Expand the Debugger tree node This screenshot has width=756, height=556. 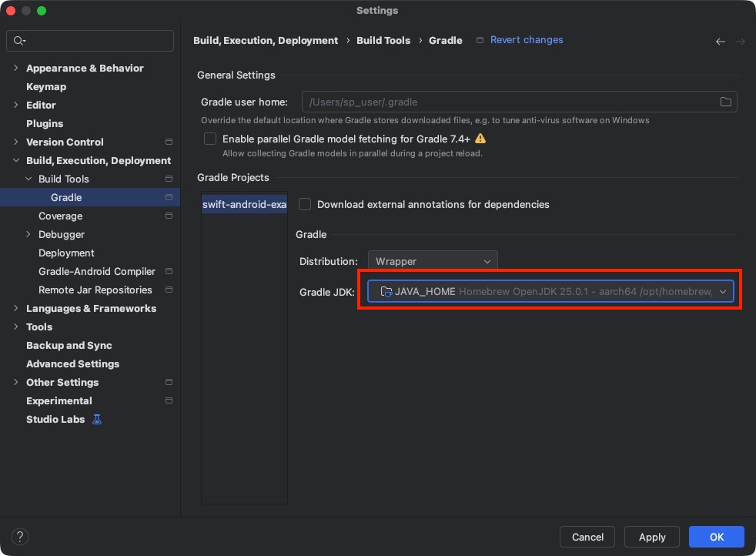click(x=28, y=235)
